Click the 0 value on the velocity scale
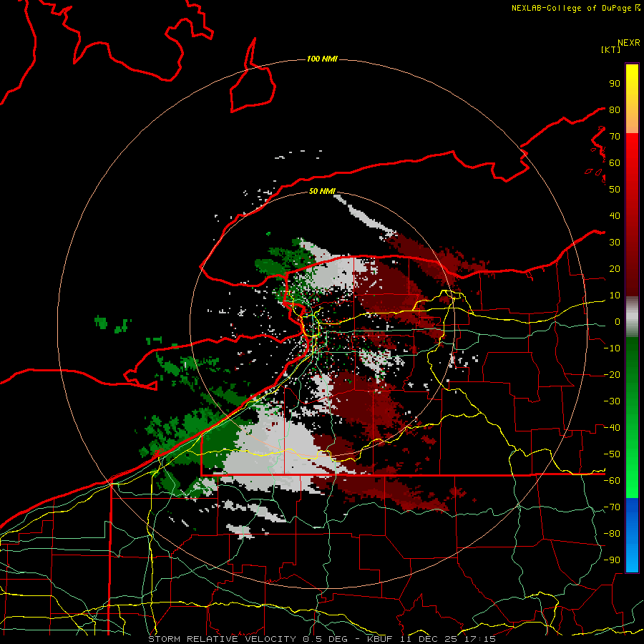This screenshot has height=644, width=644. (618, 321)
